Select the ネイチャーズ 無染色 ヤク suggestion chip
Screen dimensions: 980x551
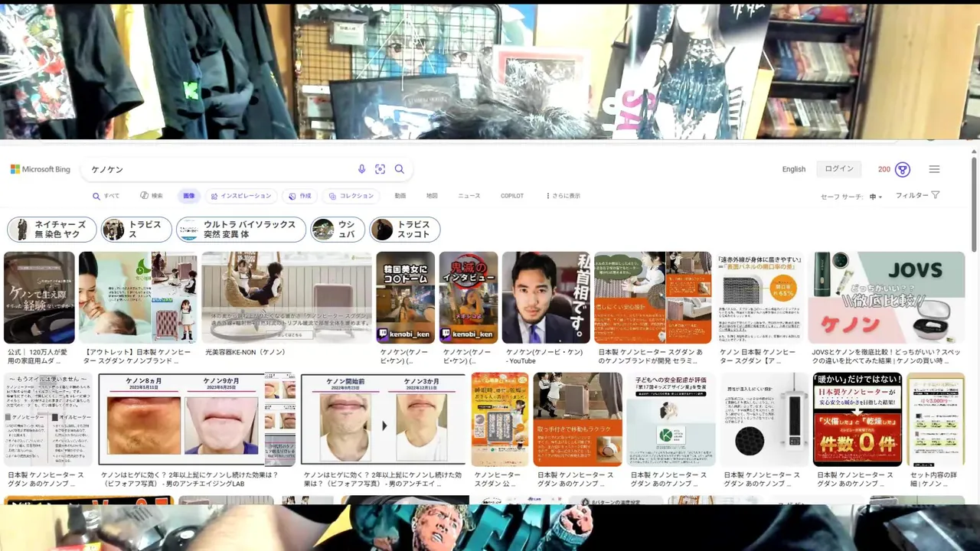coord(52,230)
